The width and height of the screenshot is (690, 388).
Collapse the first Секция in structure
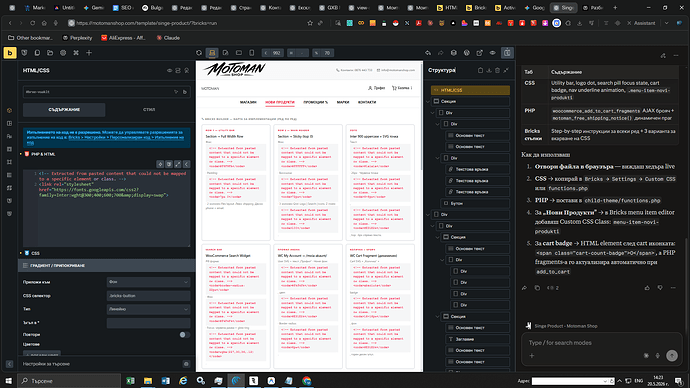428,102
